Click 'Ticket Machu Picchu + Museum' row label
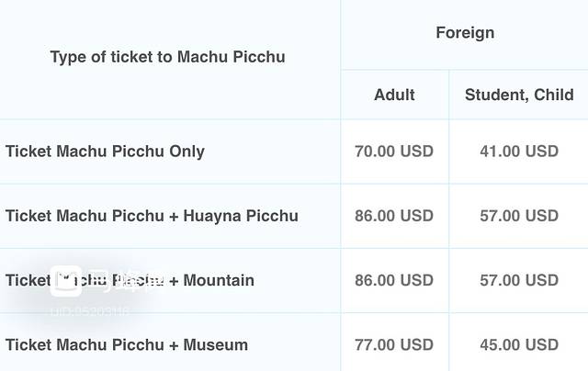Image resolution: width=588 pixels, height=371 pixels. coord(127,345)
